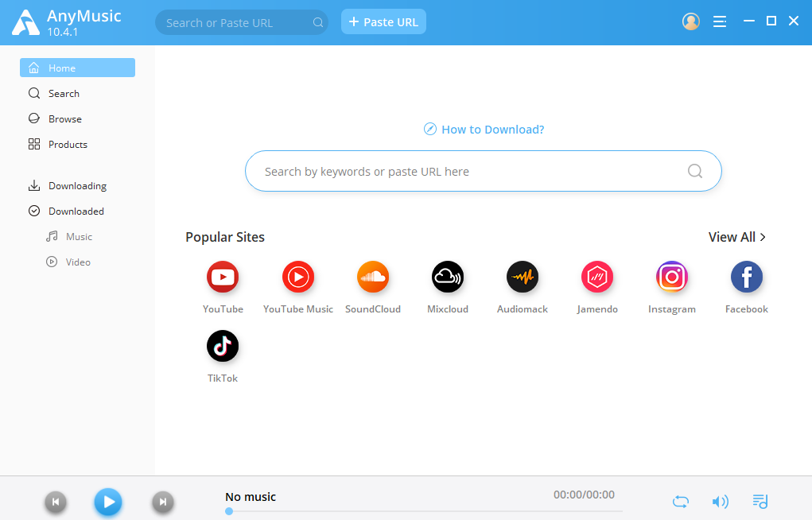Click the 00:00/00:00 time display
Image resolution: width=812 pixels, height=520 pixels.
pos(584,495)
